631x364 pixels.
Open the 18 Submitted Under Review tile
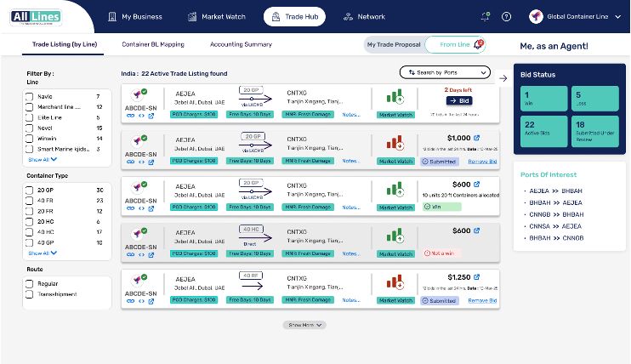594,131
